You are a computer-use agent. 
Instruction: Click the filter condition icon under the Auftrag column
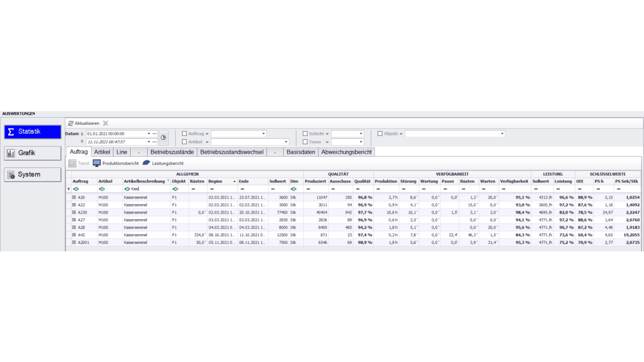click(76, 189)
